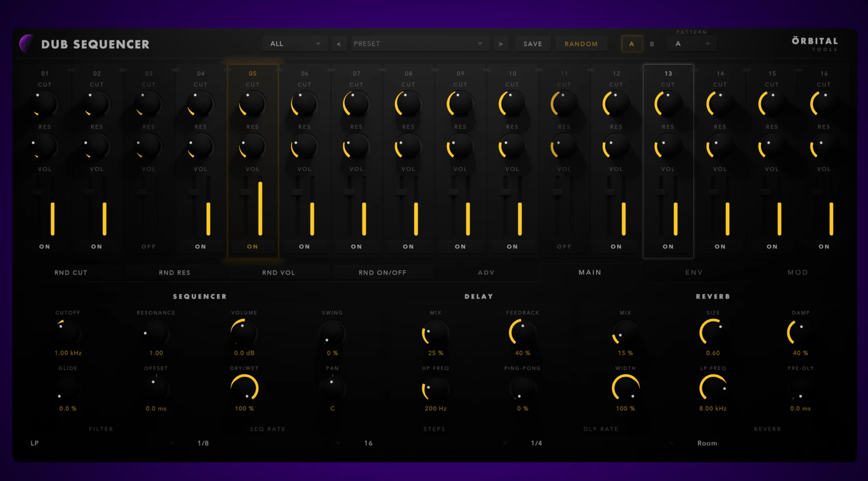Open the PRESET dropdown list

pyautogui.click(x=419, y=44)
